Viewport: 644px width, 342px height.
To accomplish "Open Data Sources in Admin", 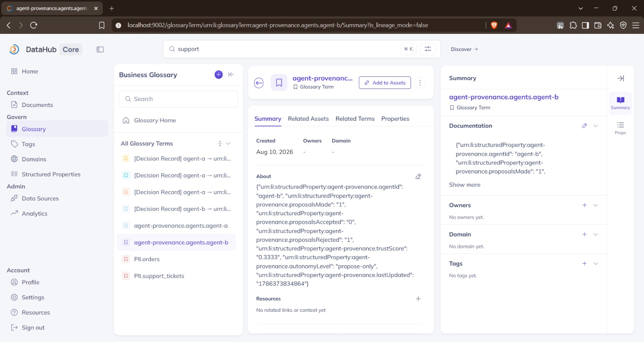I will pos(57,198).
